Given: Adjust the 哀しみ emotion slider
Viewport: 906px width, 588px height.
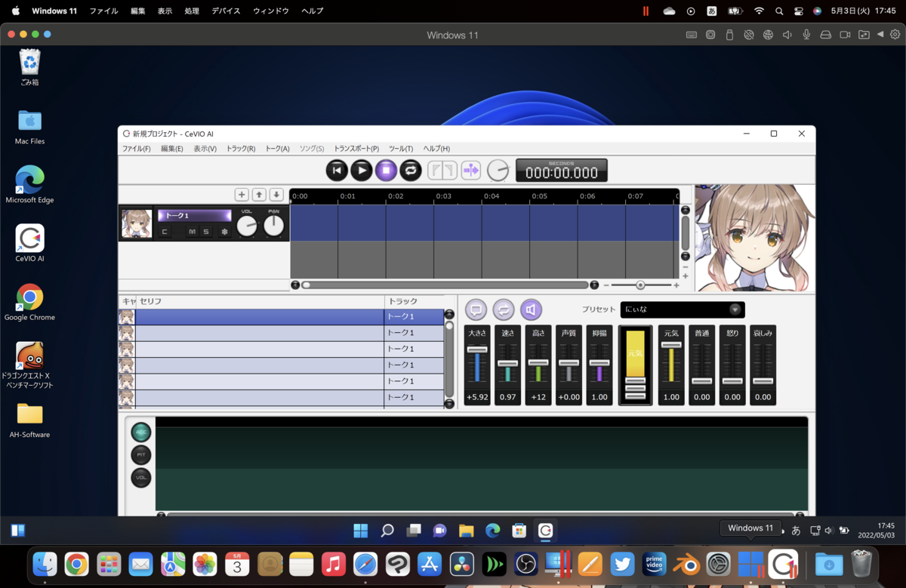Looking at the screenshot, I should tap(763, 381).
